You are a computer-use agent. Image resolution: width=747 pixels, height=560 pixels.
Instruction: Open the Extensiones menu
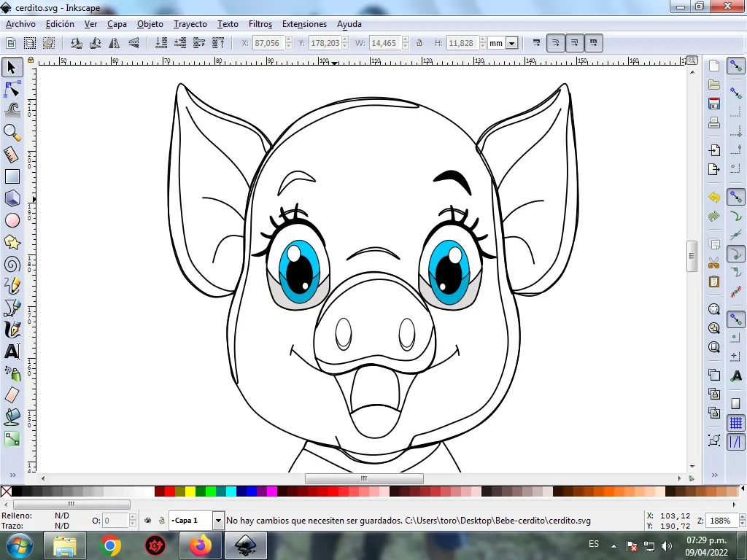tap(304, 24)
